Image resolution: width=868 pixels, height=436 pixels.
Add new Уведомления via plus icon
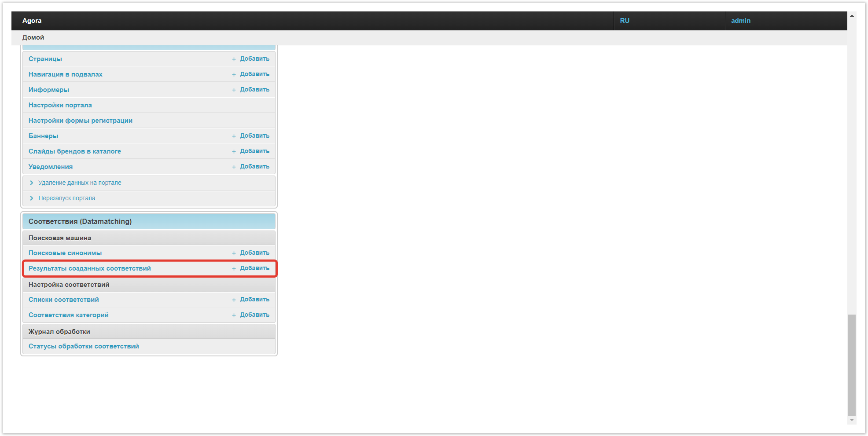coord(234,167)
